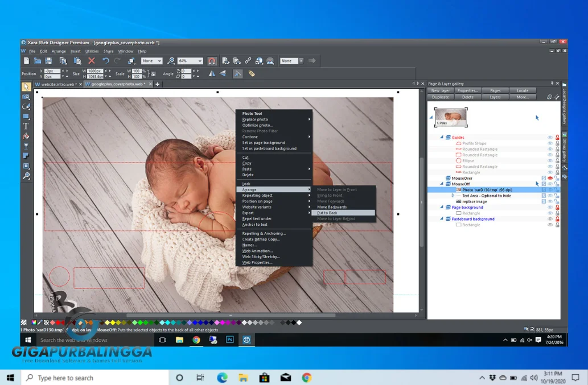Toggle visibility of the Guides layer
The image size is (588, 385).
tap(550, 137)
